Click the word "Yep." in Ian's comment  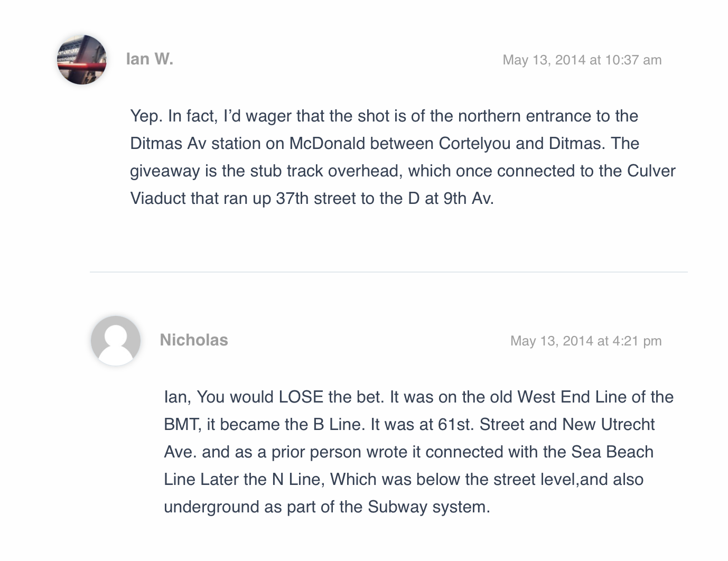tap(147, 116)
